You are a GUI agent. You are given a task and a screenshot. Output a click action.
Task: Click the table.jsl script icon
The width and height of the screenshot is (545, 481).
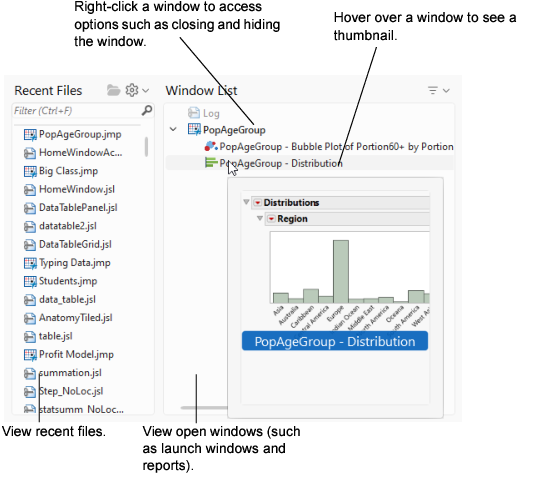click(30, 337)
